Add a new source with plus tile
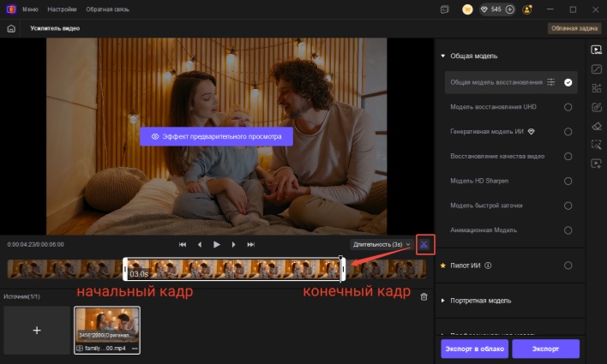 (x=37, y=331)
